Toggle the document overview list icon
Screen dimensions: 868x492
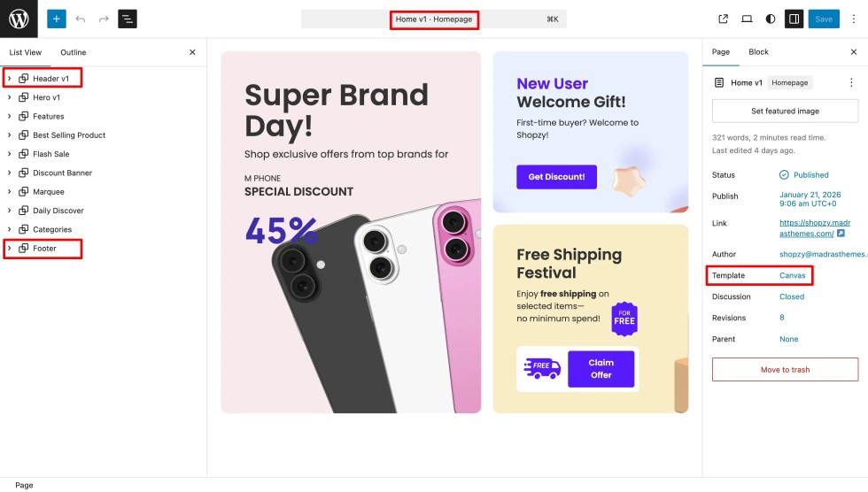point(128,19)
